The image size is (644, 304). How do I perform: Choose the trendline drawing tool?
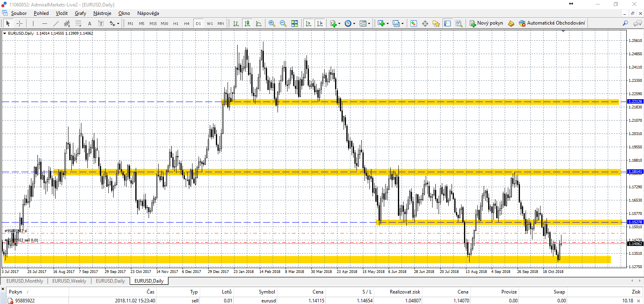click(56, 23)
